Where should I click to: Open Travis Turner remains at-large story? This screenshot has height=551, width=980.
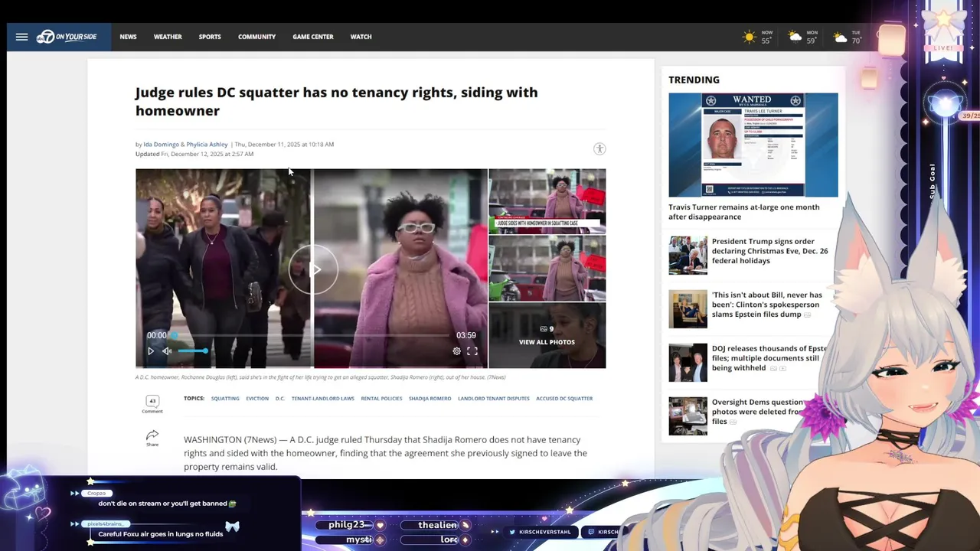743,212
